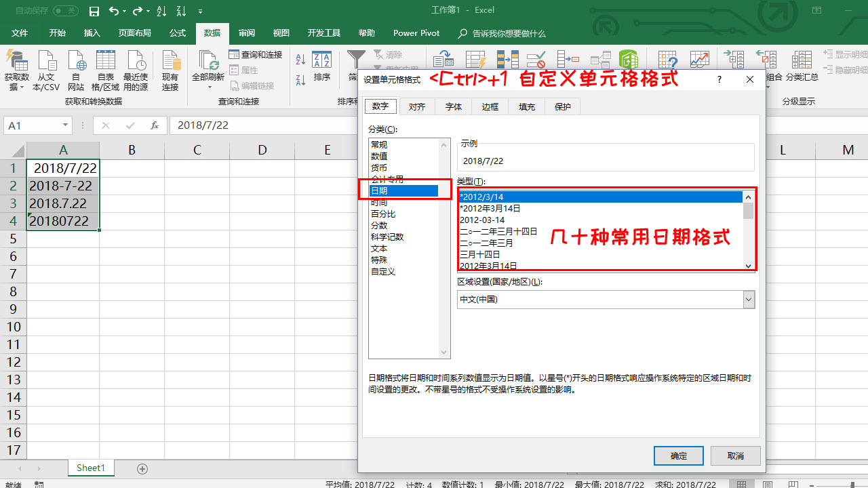Click the Filter funnel icon
The width and height of the screenshot is (868, 488).
coord(355,60)
